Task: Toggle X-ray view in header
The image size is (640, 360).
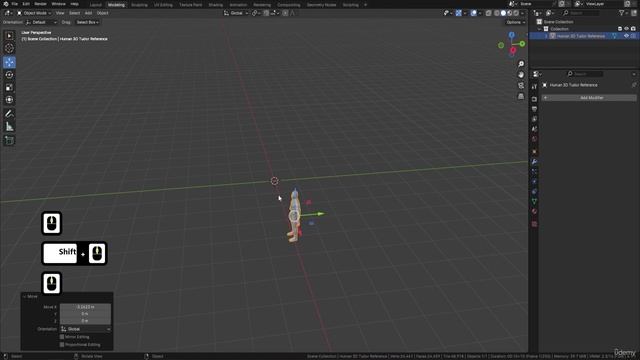Action: 489,13
